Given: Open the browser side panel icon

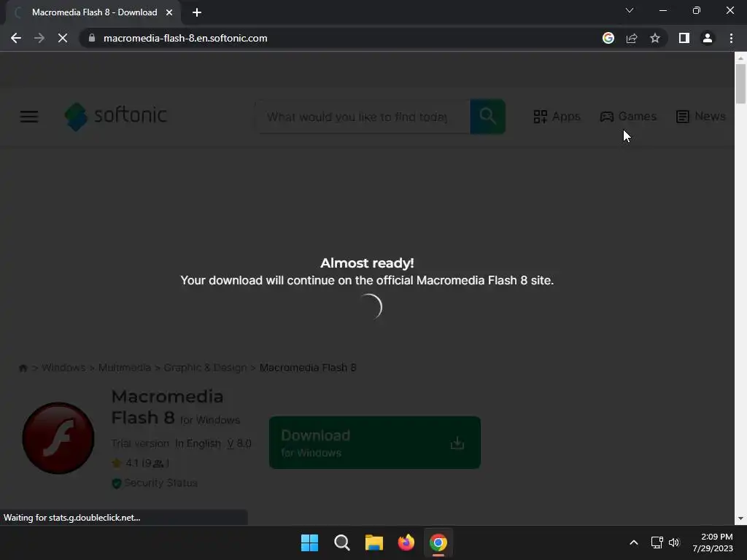Looking at the screenshot, I should pos(684,38).
